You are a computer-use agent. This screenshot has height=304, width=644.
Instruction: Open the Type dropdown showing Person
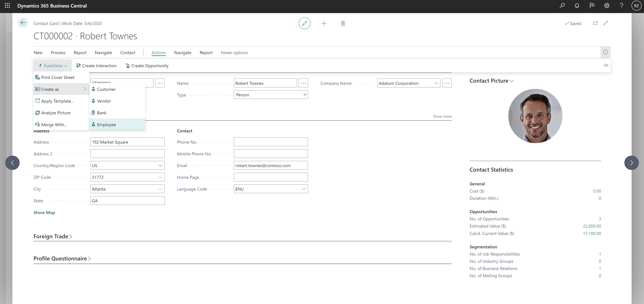click(x=305, y=95)
